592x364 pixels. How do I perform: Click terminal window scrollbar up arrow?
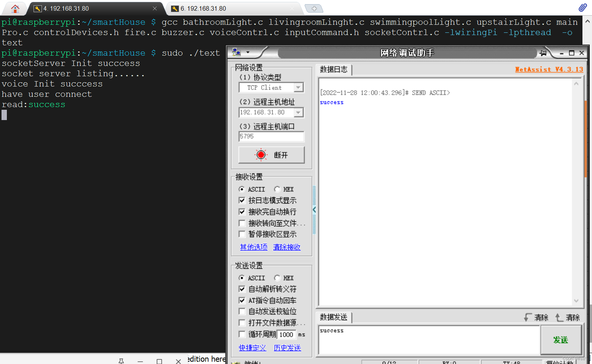point(588,22)
